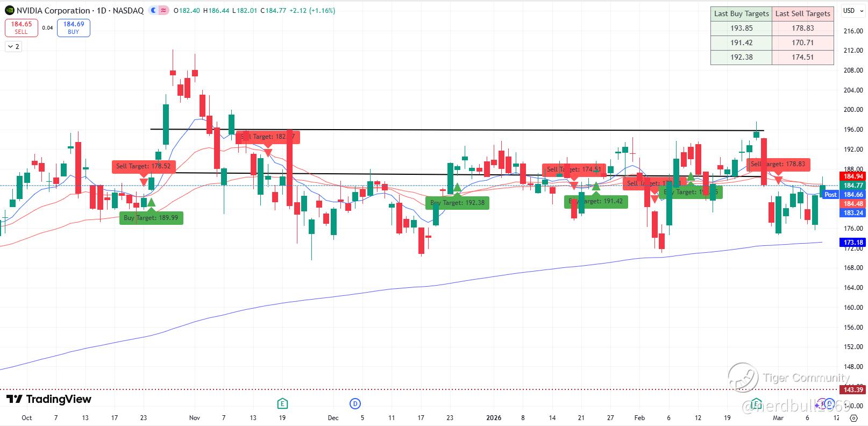Click green arrow above Buy Target: 189.99

click(x=151, y=202)
